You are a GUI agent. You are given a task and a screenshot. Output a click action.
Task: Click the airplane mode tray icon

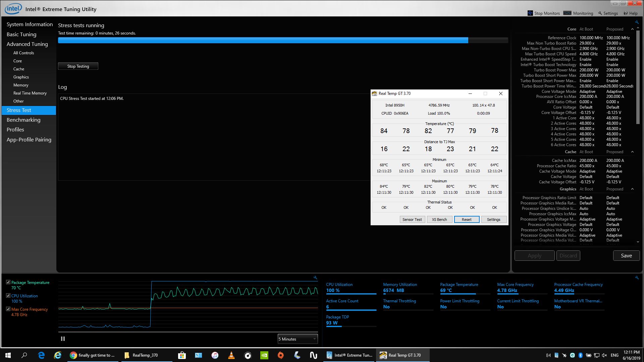point(565,355)
